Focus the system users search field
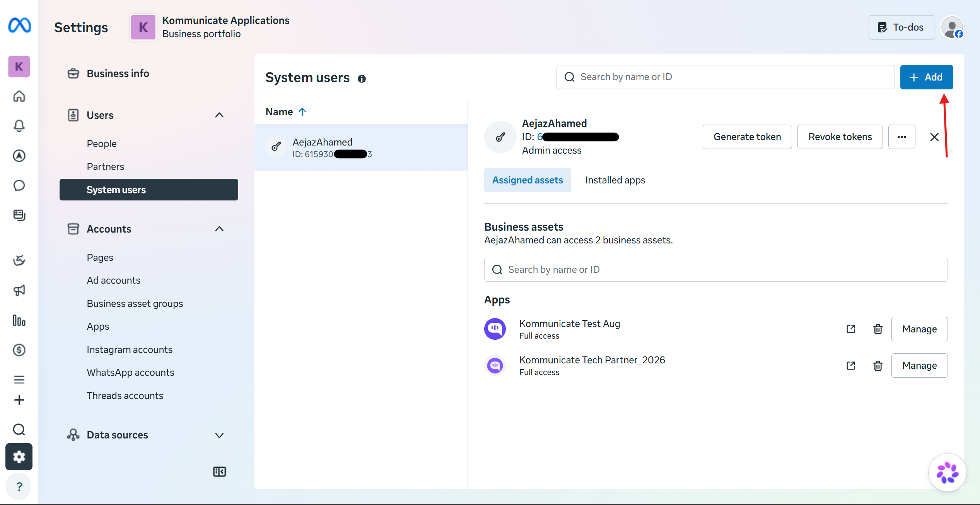980x505 pixels. [x=726, y=77]
